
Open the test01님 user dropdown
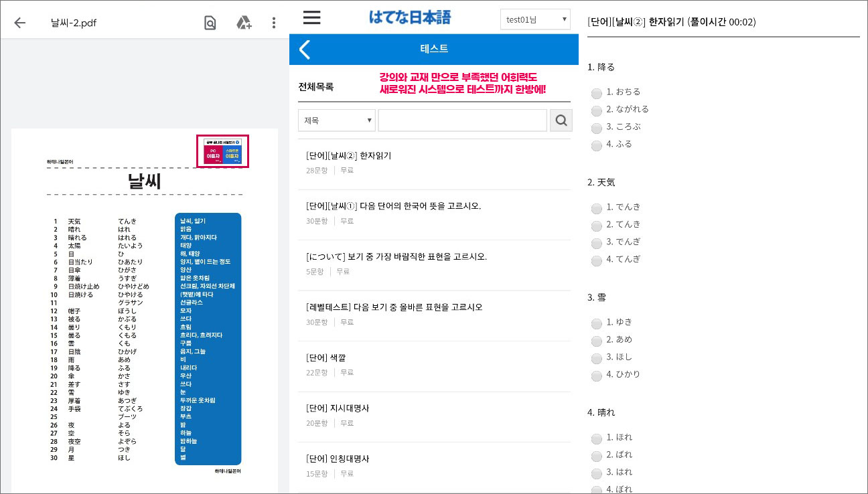(535, 19)
